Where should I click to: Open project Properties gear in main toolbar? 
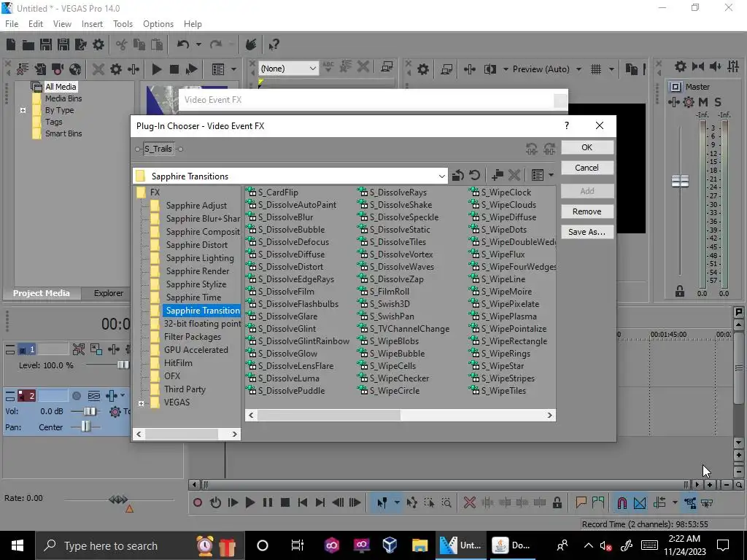point(98,44)
